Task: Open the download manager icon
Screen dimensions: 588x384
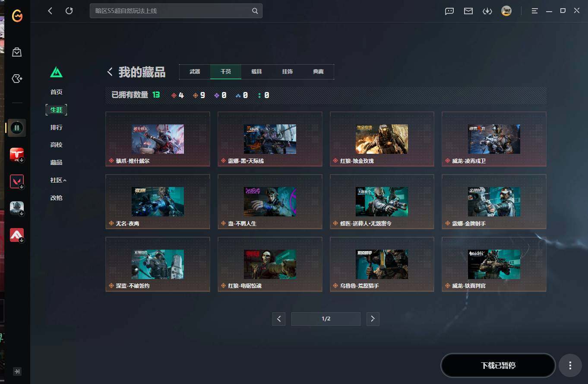Action: tap(487, 11)
